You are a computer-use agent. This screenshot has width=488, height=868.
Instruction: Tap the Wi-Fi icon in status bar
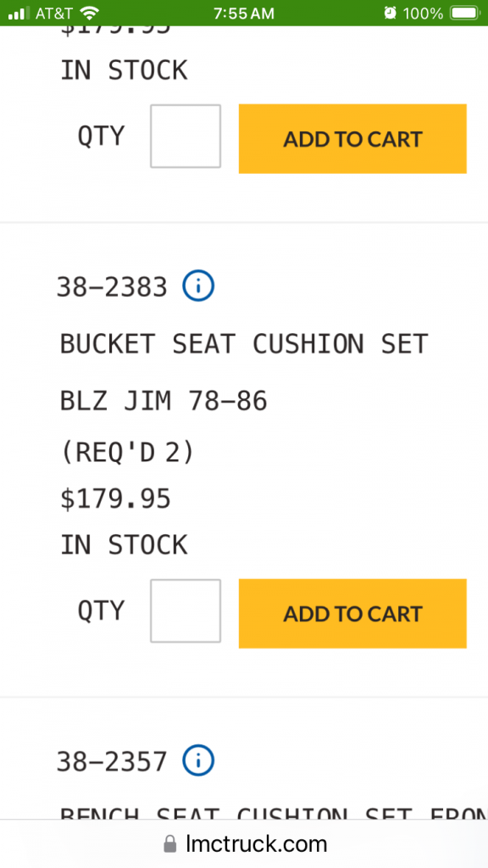(89, 13)
